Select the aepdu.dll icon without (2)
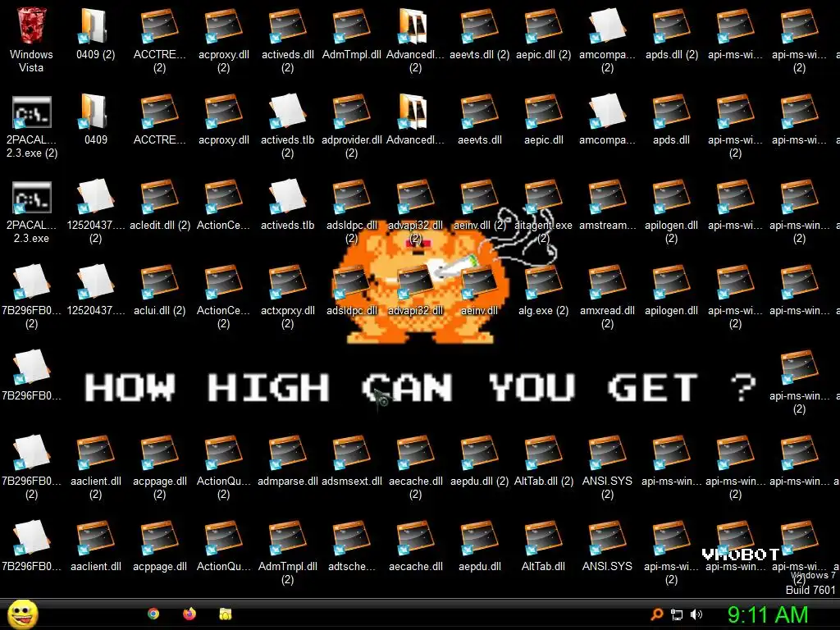The width and height of the screenshot is (840, 630). coord(479,537)
